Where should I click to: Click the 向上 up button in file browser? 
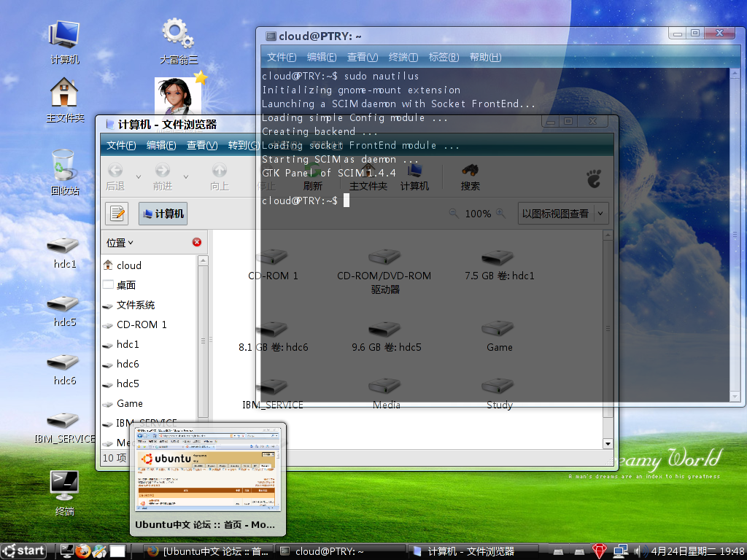tap(220, 176)
